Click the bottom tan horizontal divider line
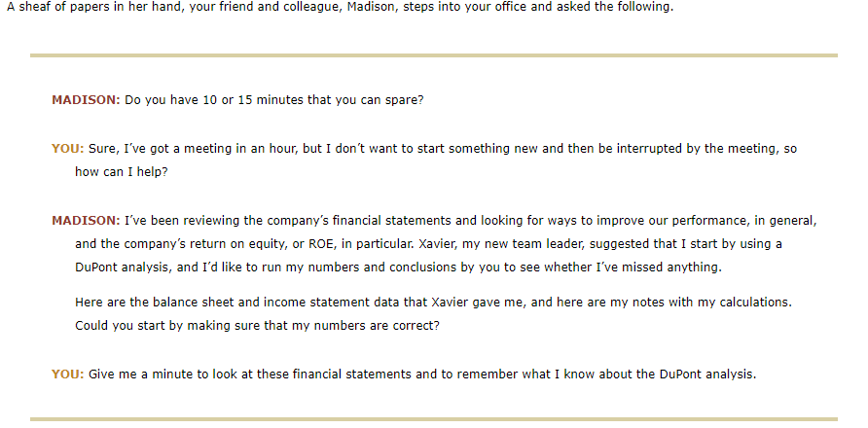 [x=433, y=419]
